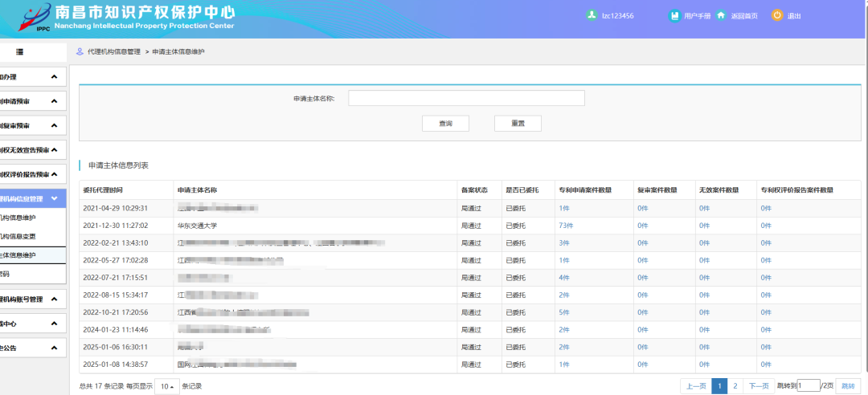
Task: Expand the 复审预审 sidebar section chevron
Action: tap(54, 125)
